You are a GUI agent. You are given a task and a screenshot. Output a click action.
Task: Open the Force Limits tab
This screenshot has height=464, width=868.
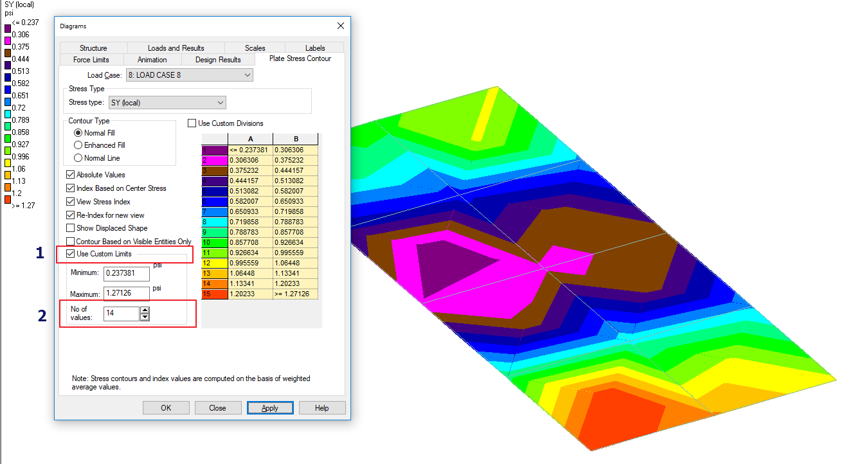(91, 60)
